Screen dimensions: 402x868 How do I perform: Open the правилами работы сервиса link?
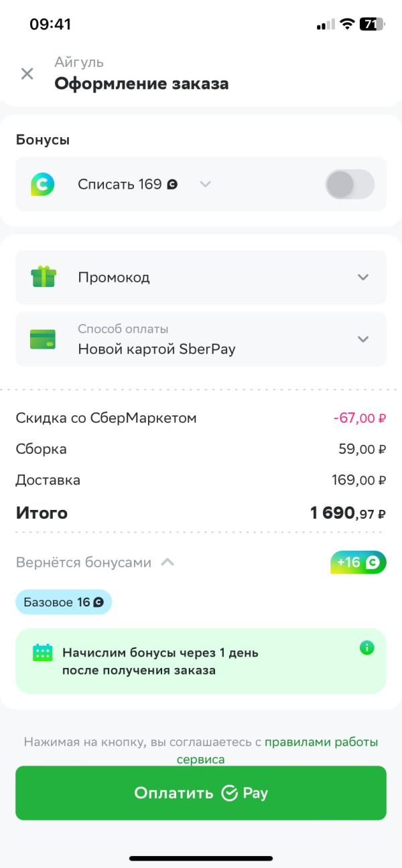tap(275, 751)
